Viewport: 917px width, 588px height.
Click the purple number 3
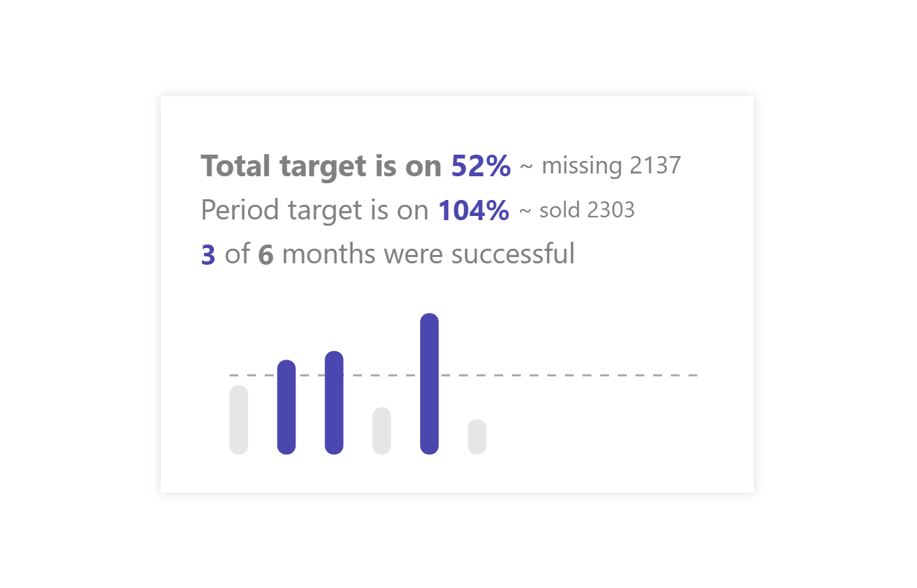click(x=208, y=255)
